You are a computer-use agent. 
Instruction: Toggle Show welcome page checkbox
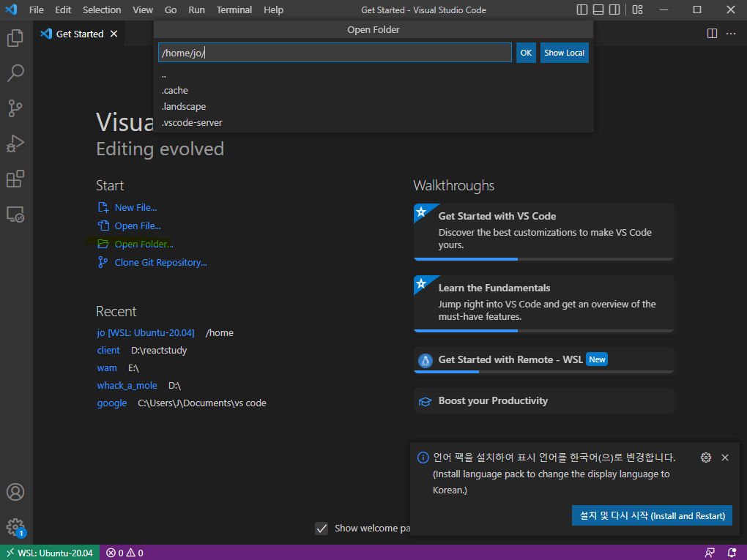pos(322,528)
